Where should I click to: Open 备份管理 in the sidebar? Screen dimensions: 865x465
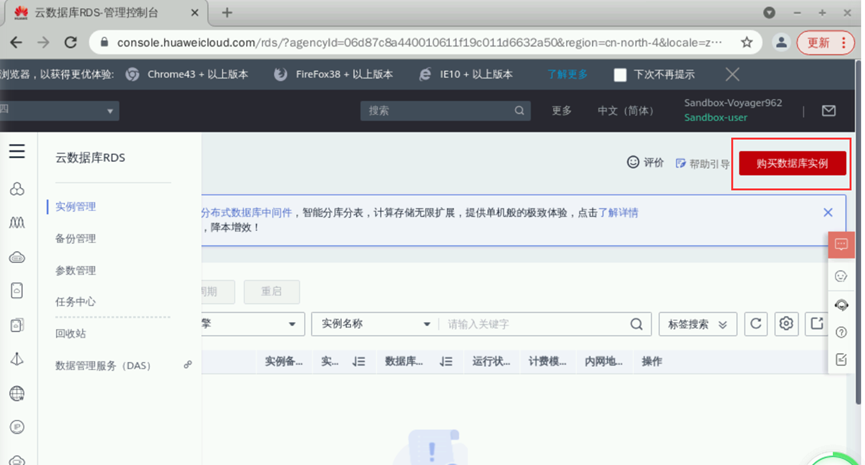76,239
